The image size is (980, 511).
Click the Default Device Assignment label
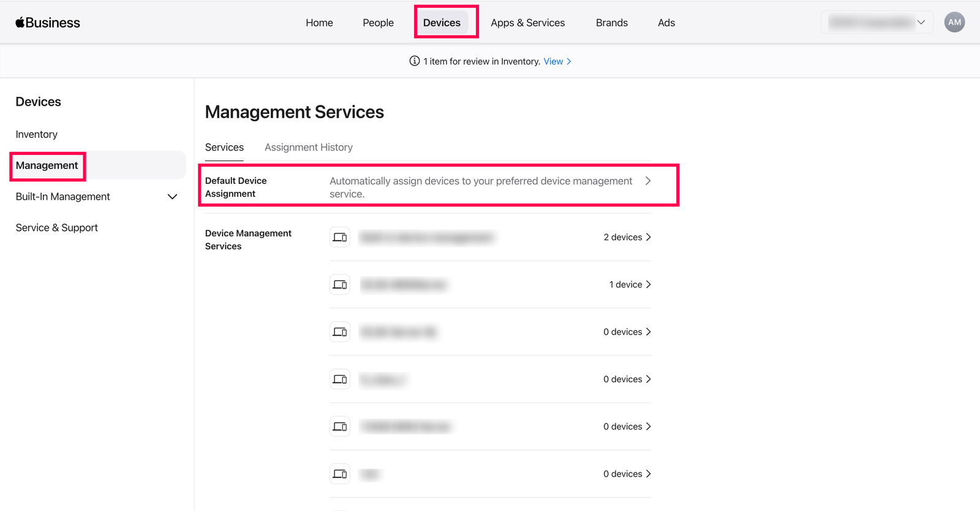236,187
